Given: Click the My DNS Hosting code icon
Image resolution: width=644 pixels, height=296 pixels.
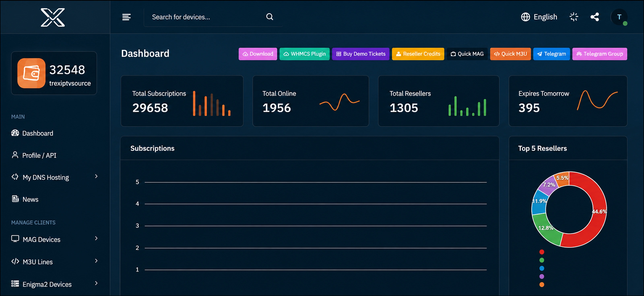Looking at the screenshot, I should click(x=15, y=177).
